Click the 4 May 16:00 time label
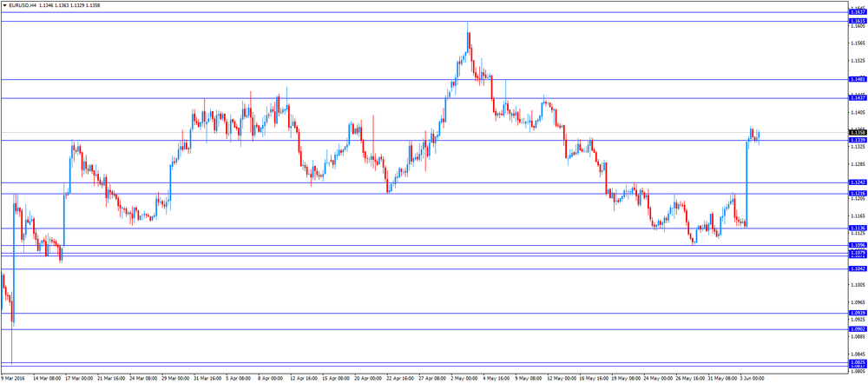 point(497,380)
